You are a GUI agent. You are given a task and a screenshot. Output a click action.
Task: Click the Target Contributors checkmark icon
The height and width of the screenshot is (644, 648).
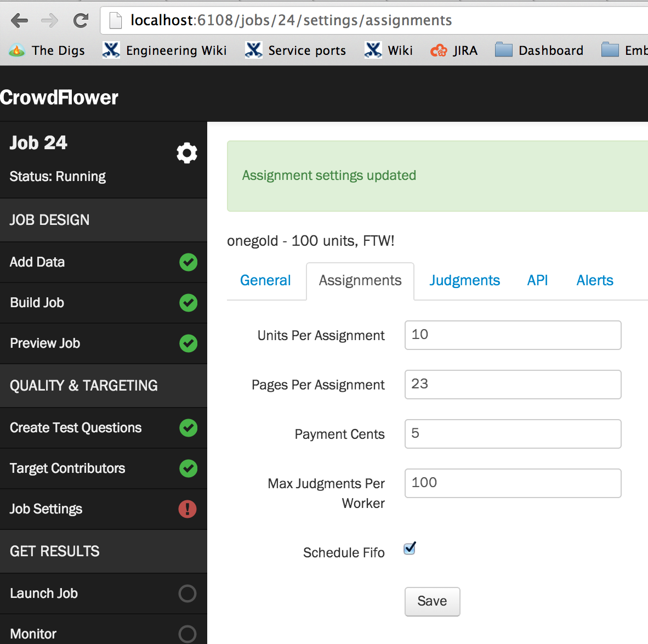point(189,468)
